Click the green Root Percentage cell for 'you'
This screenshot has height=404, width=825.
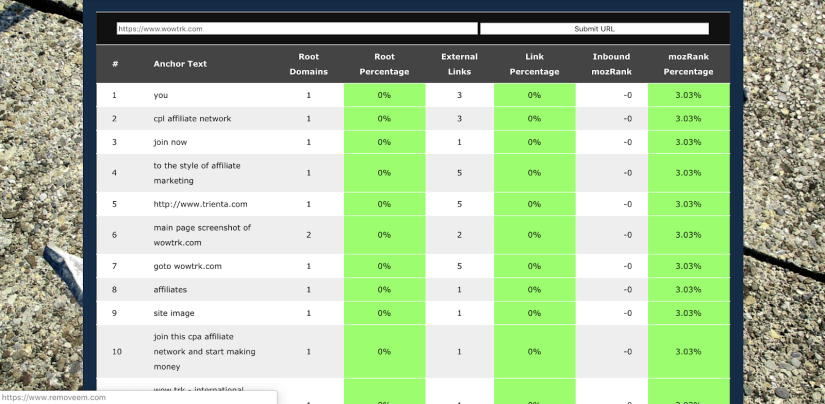pyautogui.click(x=384, y=96)
